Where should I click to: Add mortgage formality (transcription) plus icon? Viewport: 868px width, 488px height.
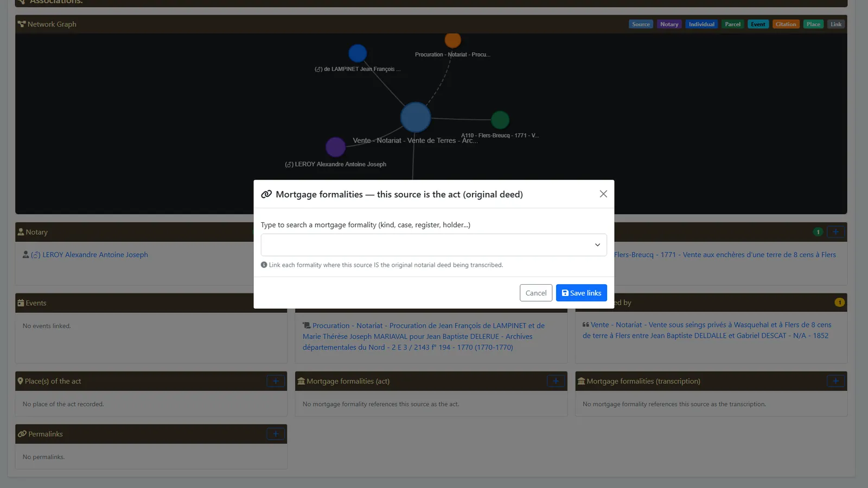(x=835, y=381)
